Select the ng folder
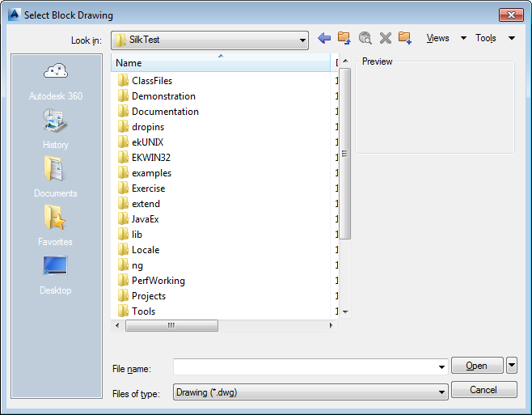The width and height of the screenshot is (532, 415). [x=131, y=265]
